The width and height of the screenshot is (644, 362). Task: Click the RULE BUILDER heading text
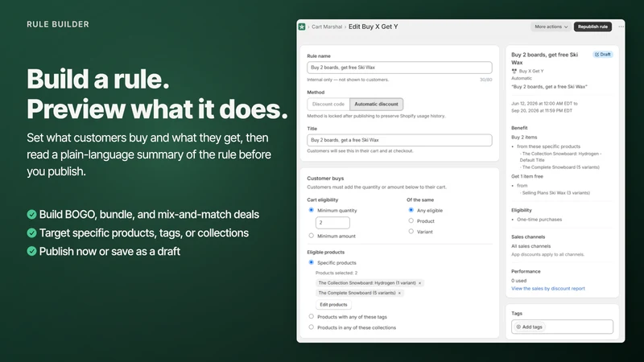58,24
